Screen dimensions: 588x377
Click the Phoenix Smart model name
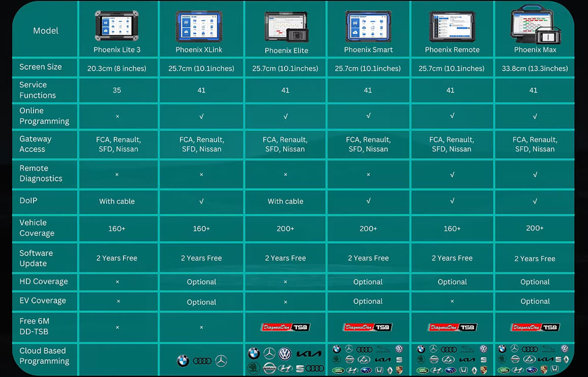[368, 50]
